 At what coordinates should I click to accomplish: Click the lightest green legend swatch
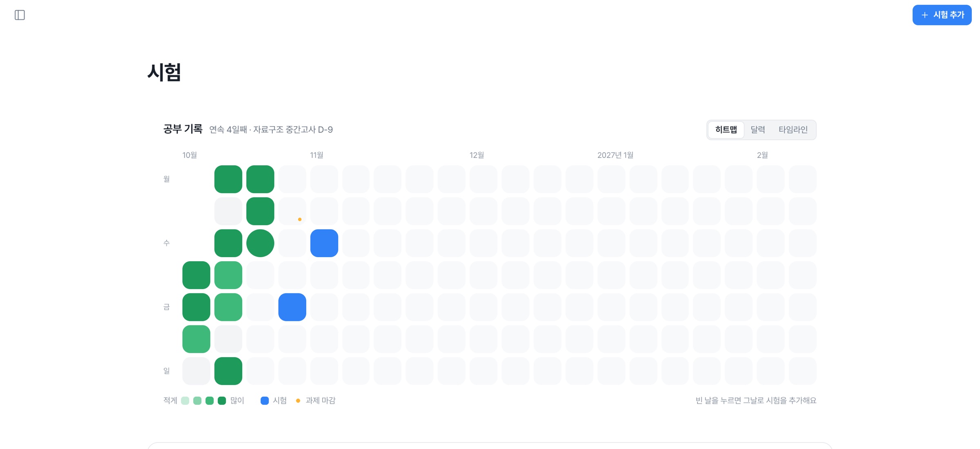pyautogui.click(x=185, y=401)
